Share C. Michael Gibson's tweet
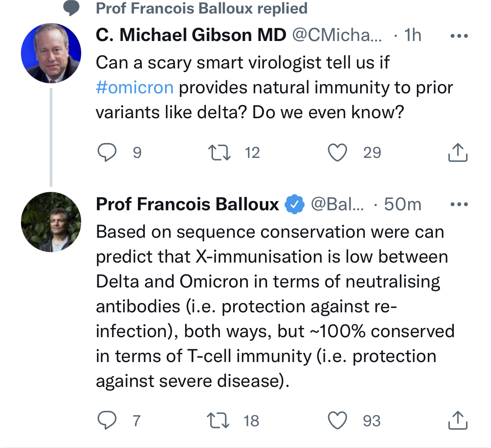 tap(458, 153)
